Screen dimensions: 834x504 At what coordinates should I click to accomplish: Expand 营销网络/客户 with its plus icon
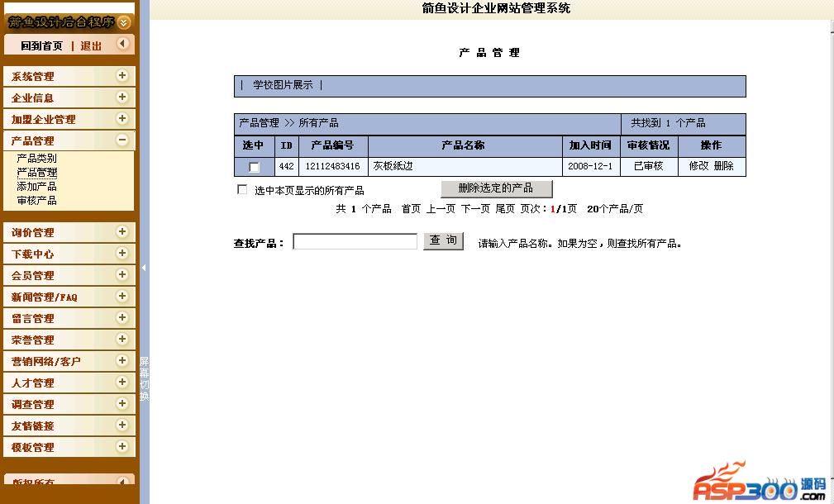click(x=122, y=360)
